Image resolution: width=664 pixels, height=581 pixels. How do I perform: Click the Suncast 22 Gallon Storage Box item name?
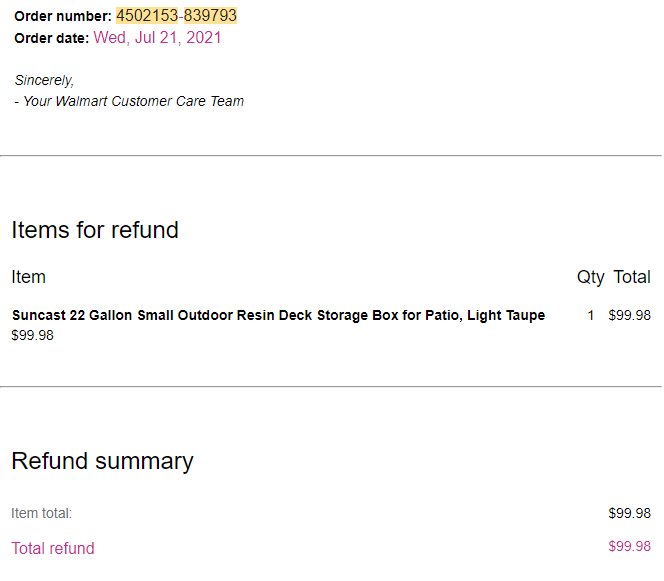tap(278, 315)
